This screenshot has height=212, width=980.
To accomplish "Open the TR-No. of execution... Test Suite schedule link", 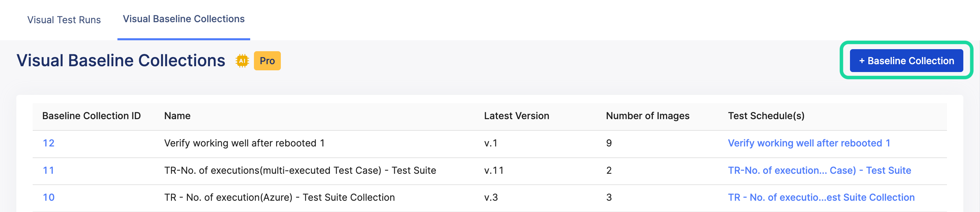I will pos(819,170).
